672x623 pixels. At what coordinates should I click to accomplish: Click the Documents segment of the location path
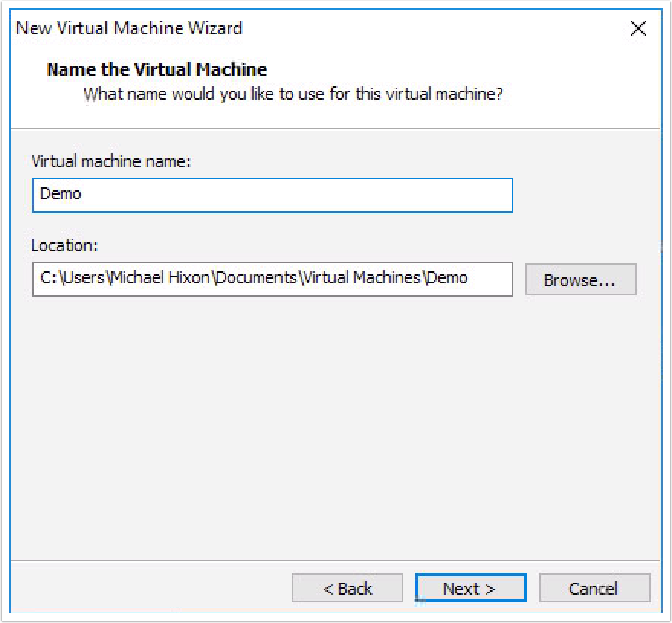[x=256, y=278]
